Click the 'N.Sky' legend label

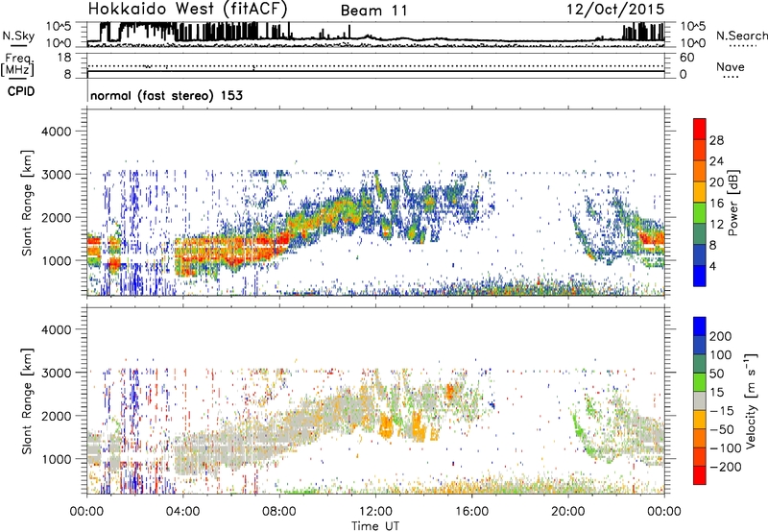[x=18, y=36]
